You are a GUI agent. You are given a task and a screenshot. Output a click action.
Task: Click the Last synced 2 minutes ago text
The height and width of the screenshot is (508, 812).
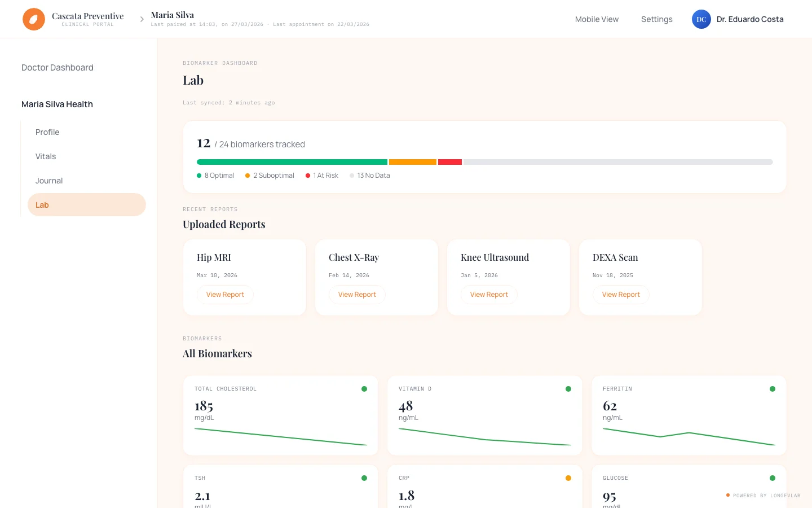(229, 103)
